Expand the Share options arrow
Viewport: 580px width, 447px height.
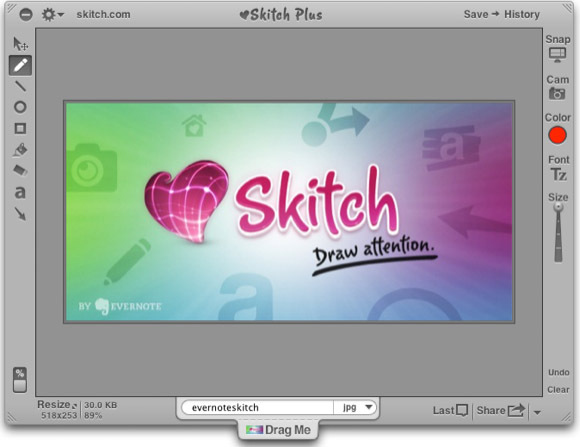coord(537,412)
